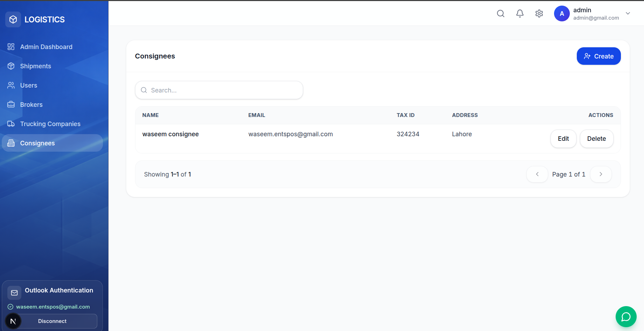
Task: Click the tax ID 324234
Action: tap(408, 134)
